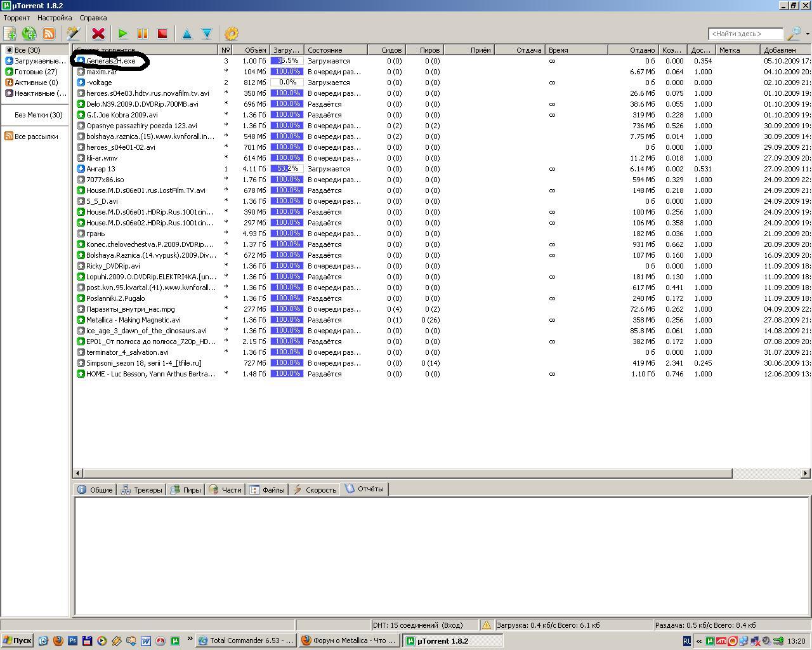Move torrent up the queue with the up arrow
Viewport: 812px width, 650px height.
(187, 34)
